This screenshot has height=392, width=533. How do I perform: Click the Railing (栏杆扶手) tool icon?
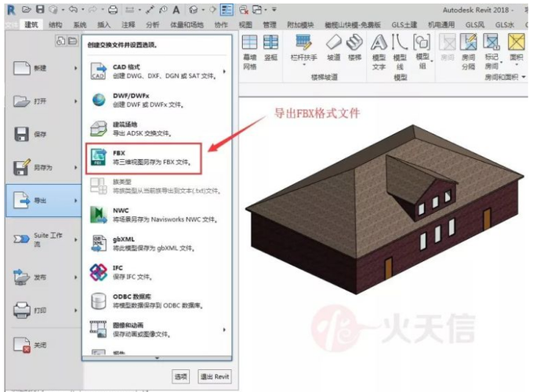click(x=303, y=42)
